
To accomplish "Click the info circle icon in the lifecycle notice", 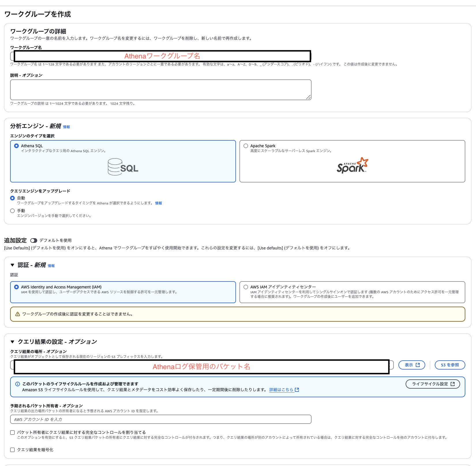I will tap(18, 384).
